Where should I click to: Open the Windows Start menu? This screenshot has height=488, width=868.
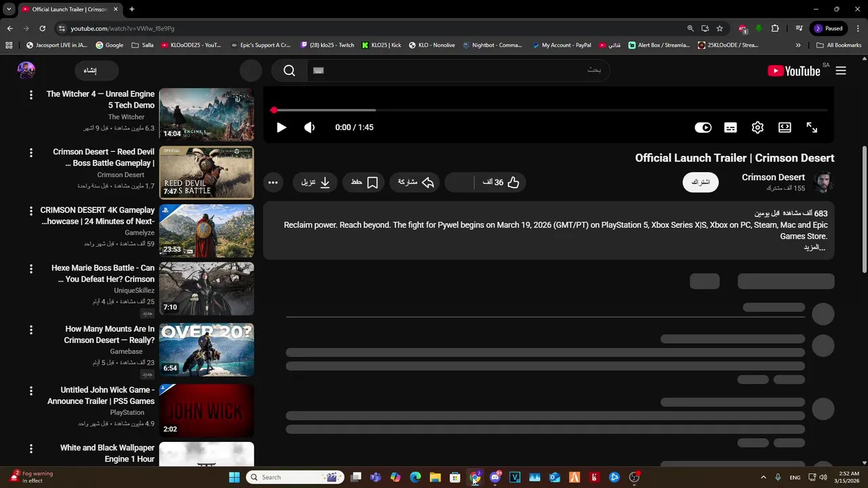coord(234,477)
